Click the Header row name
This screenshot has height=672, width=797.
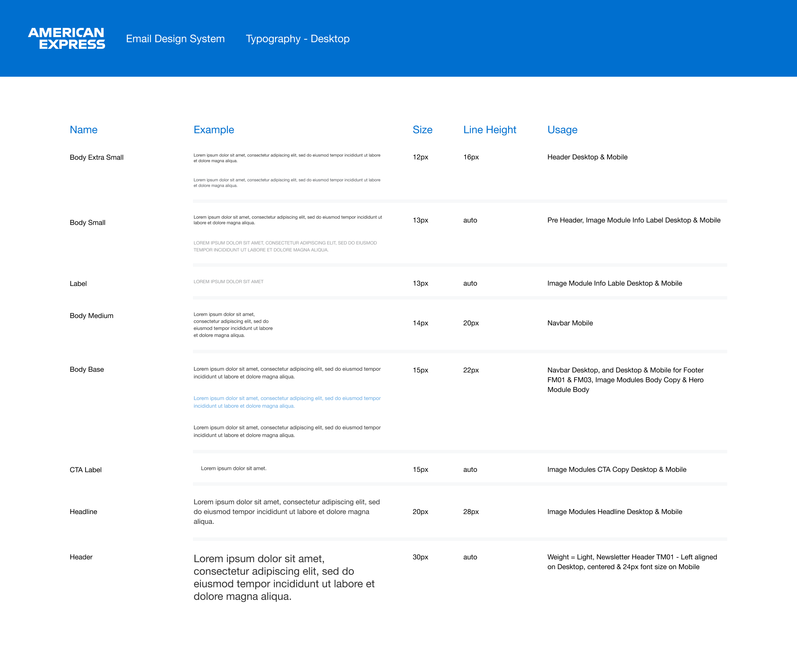click(81, 557)
